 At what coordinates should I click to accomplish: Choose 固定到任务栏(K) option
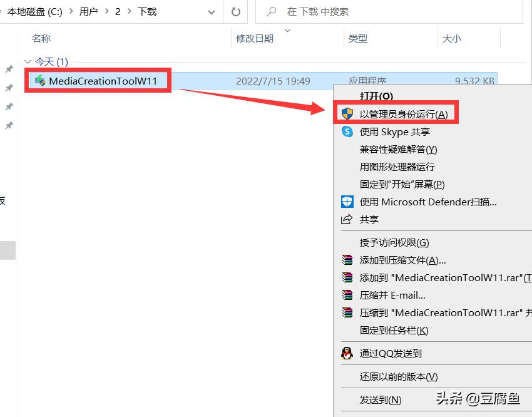point(394,330)
